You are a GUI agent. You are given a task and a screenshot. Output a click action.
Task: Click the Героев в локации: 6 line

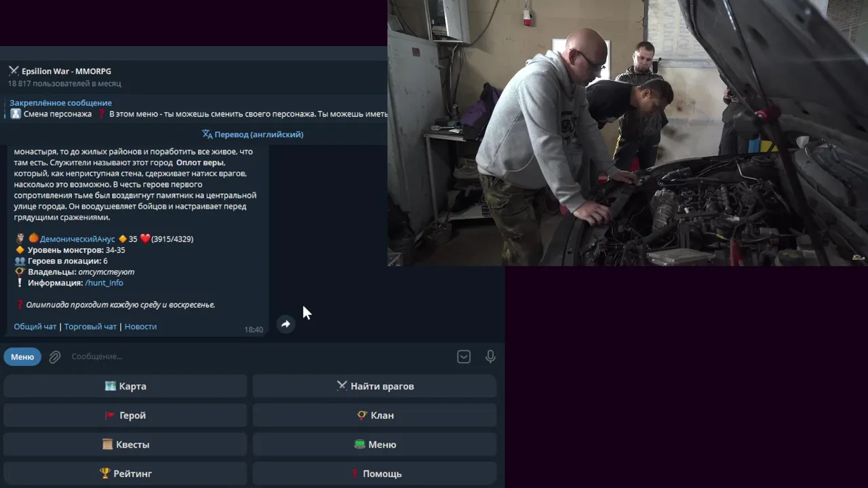pos(61,261)
